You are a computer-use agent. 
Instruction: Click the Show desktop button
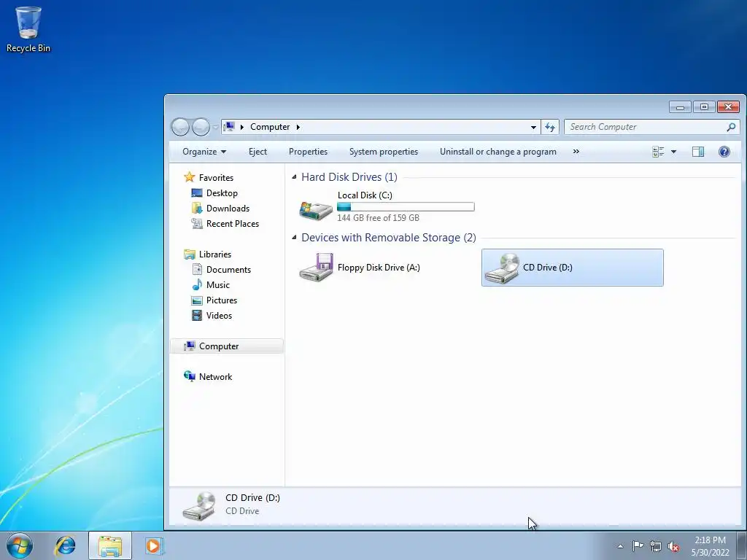tap(742, 545)
